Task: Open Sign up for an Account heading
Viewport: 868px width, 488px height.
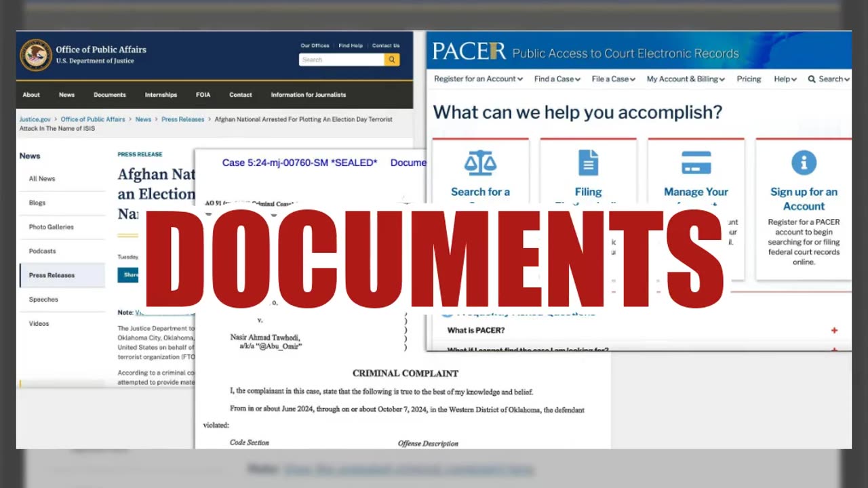Action: pyautogui.click(x=804, y=199)
